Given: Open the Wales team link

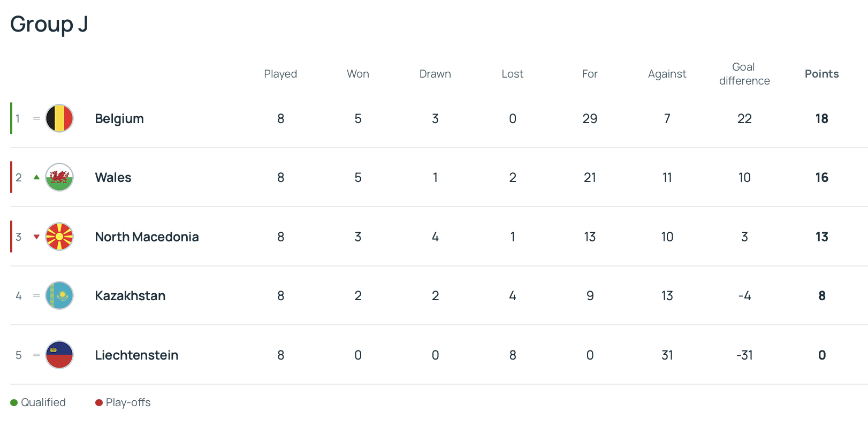Looking at the screenshot, I should 113,178.
